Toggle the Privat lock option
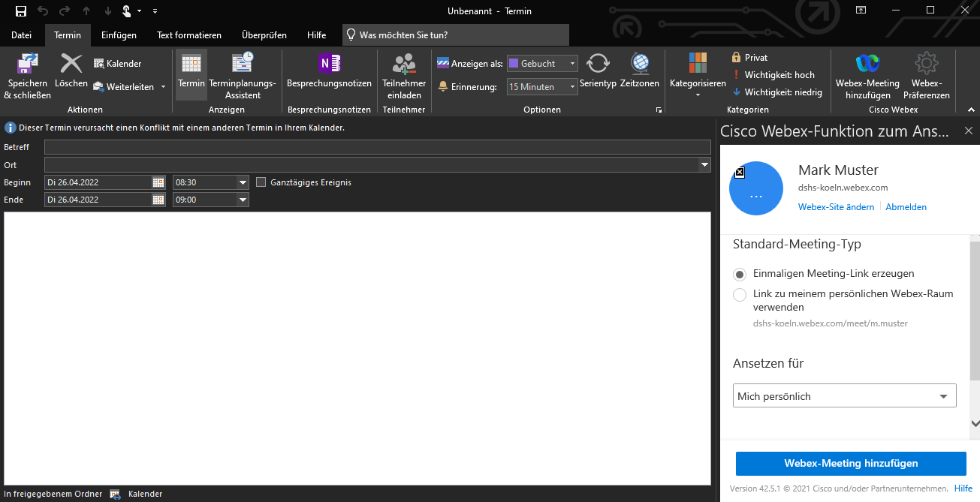The height and width of the screenshot is (502, 980). coord(749,58)
